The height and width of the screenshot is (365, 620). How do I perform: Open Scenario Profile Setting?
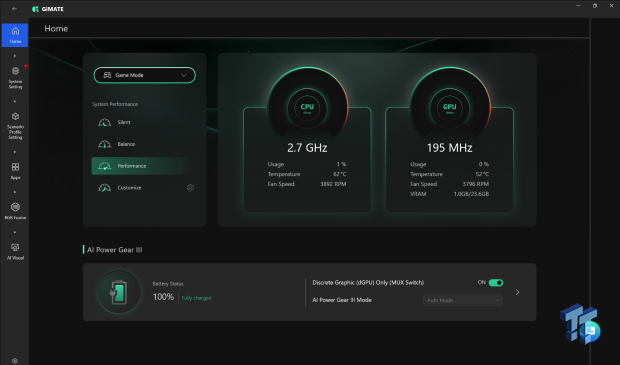[x=15, y=126]
